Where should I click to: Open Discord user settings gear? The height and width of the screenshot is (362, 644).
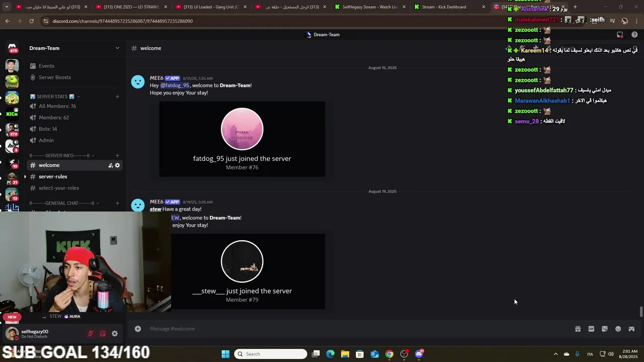click(115, 333)
